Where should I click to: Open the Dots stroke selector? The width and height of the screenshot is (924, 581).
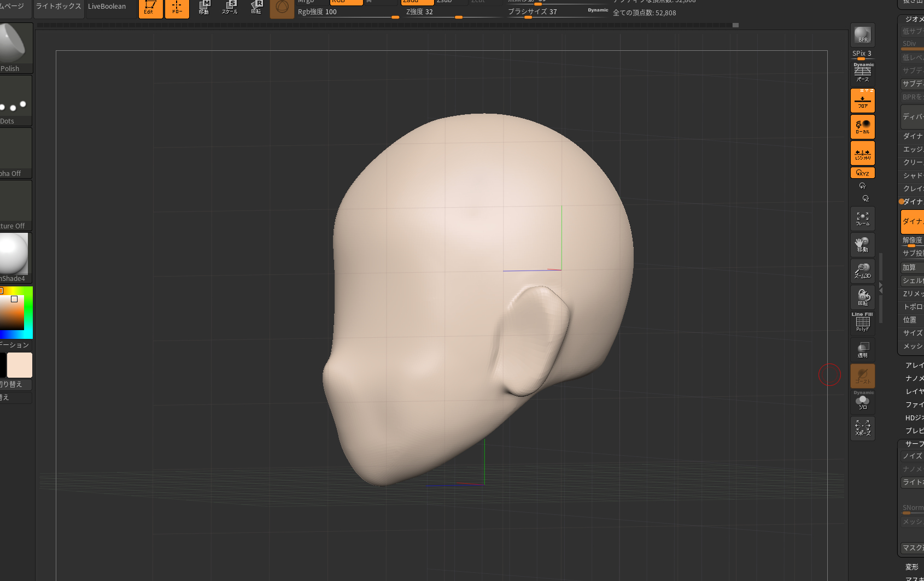[15, 101]
